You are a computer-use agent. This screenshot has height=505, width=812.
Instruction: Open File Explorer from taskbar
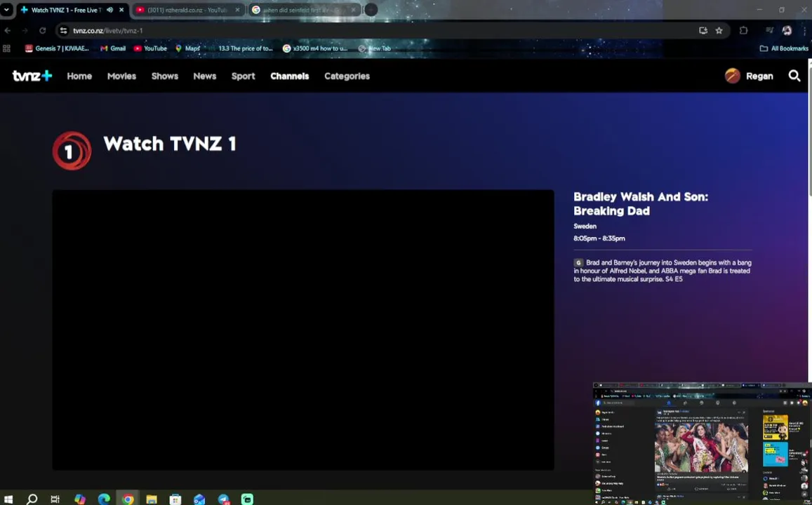pyautogui.click(x=151, y=499)
